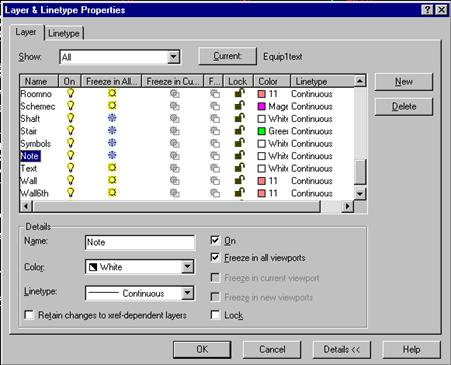Enable Retain changes to xref-dependent layers
Image resolution: width=451 pixels, height=365 pixels.
click(x=29, y=315)
